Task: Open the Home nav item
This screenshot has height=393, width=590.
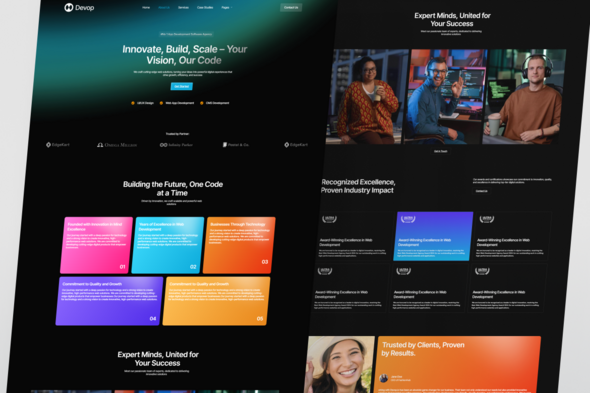Action: coord(146,8)
